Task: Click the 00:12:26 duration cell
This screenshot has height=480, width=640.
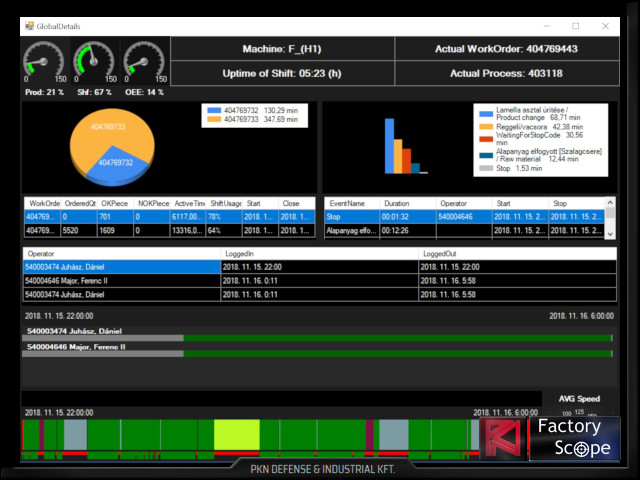Action: [x=408, y=231]
